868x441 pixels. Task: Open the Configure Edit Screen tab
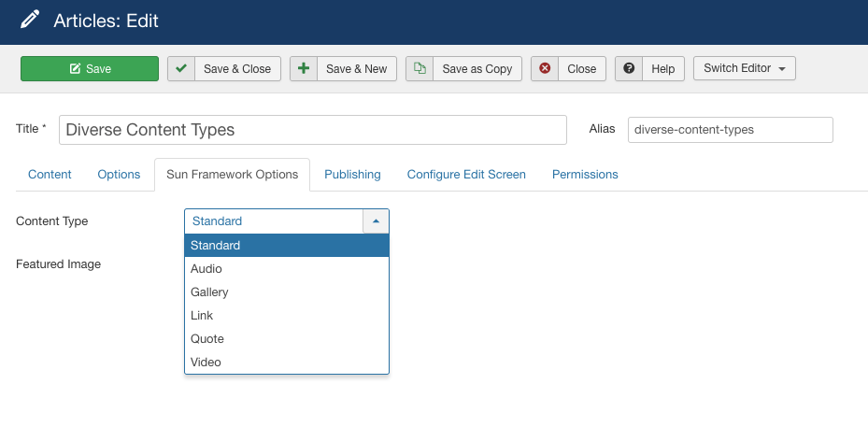[x=466, y=175]
